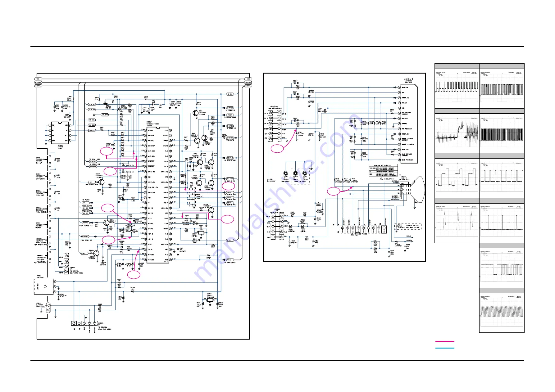Click the OSD G output tag

click(229, 198)
